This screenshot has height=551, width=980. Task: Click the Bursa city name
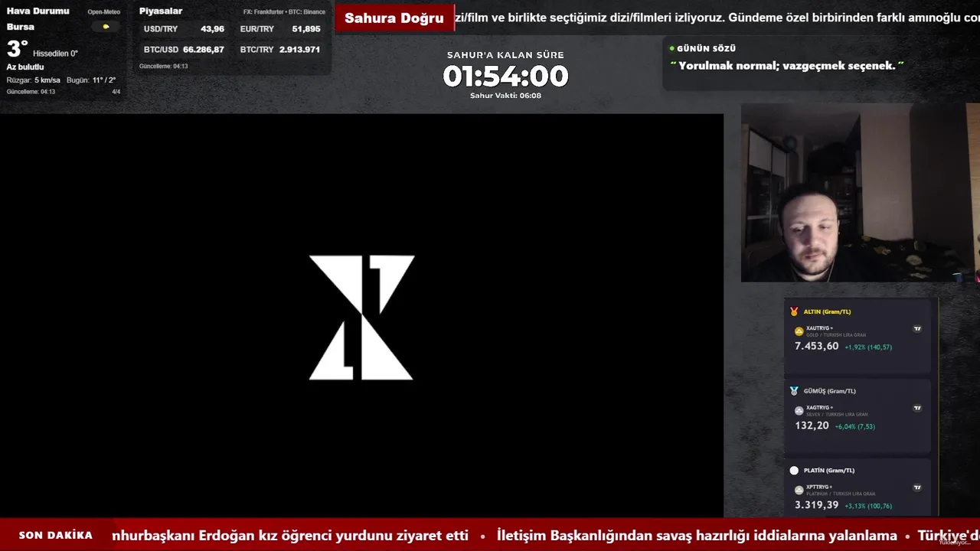click(21, 27)
